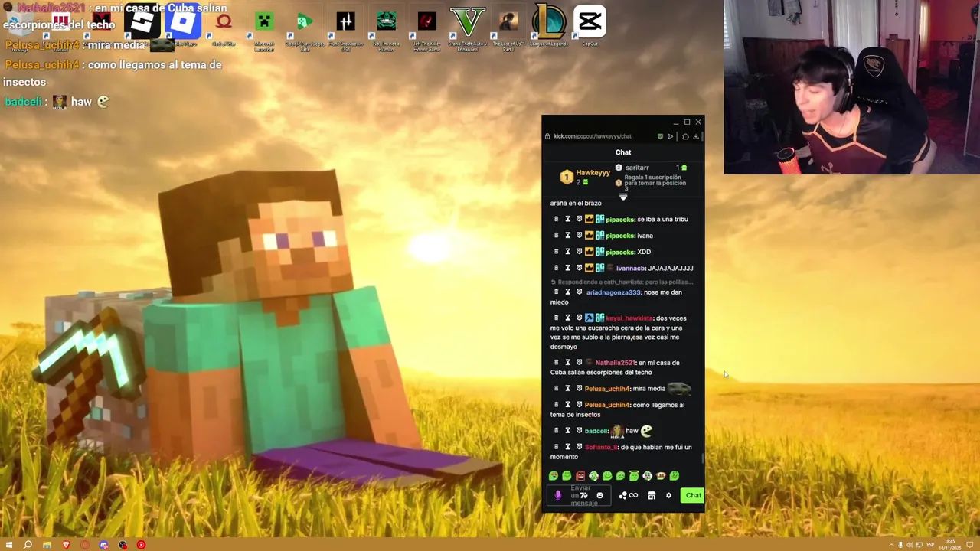
Task: Open the taskbar clock and date
Action: 950,545
